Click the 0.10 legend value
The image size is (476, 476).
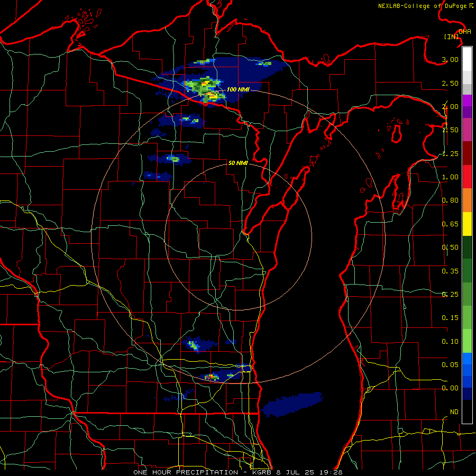coord(450,342)
